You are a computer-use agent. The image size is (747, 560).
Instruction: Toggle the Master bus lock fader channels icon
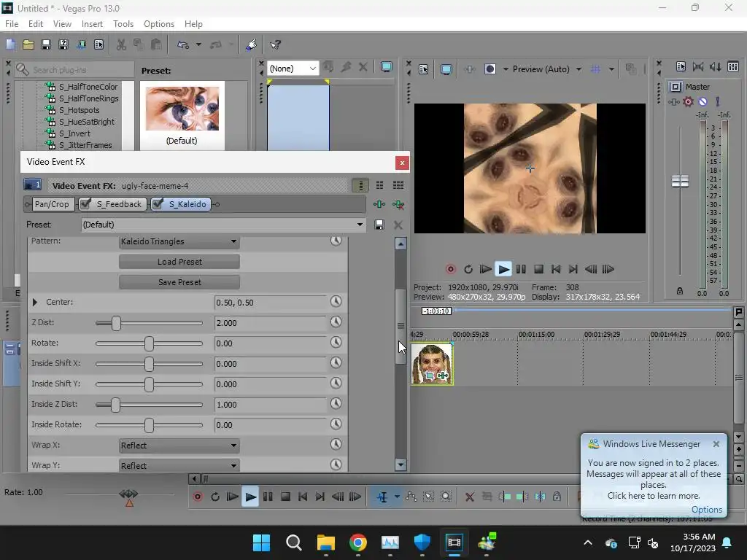(x=680, y=291)
